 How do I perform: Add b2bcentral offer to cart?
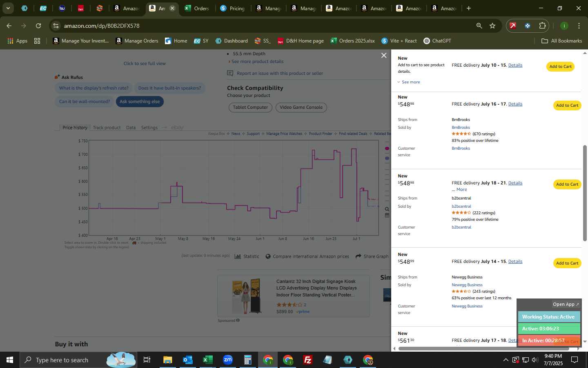567,184
